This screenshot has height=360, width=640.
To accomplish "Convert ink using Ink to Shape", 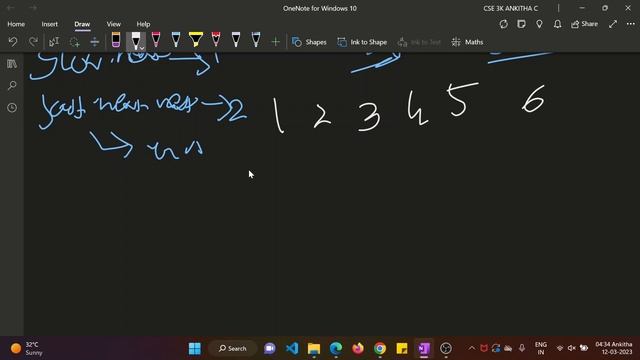I will [x=362, y=42].
